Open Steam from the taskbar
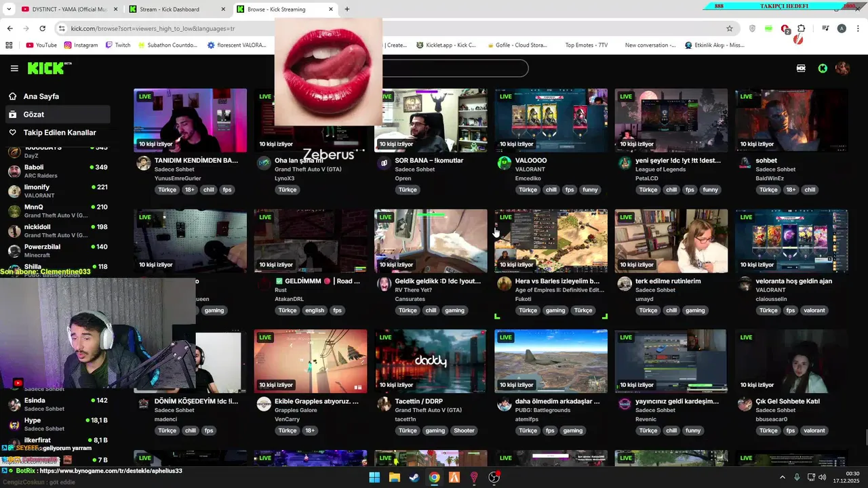The width and height of the screenshot is (868, 488). [x=414, y=477]
